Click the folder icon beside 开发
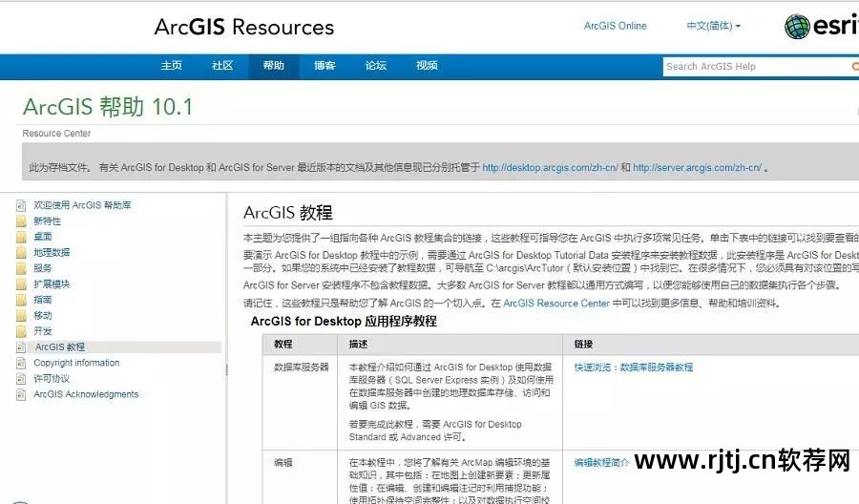 tap(21, 331)
